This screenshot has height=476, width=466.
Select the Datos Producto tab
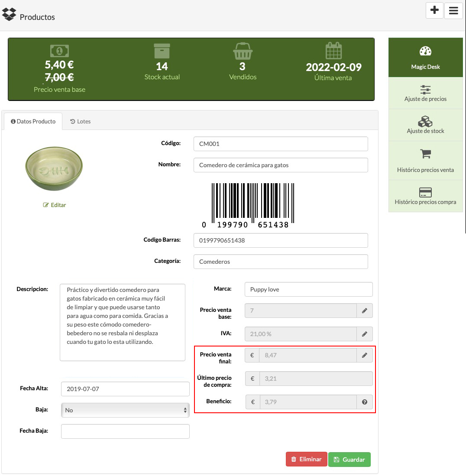[x=32, y=121]
